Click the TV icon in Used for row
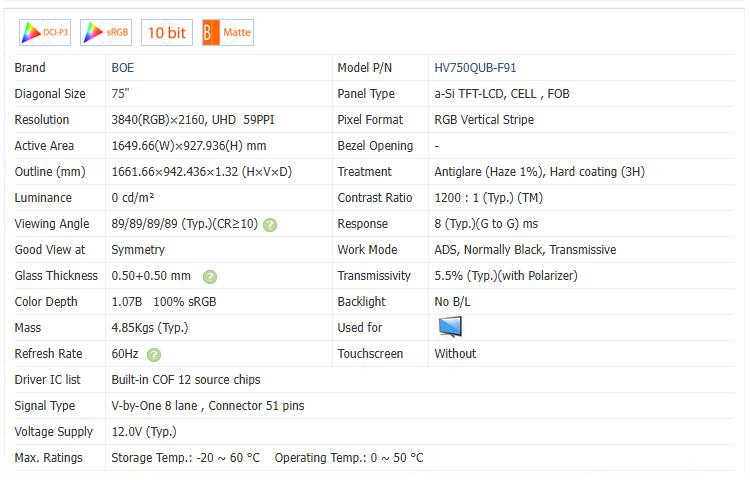The image size is (750, 480). pyautogui.click(x=450, y=327)
